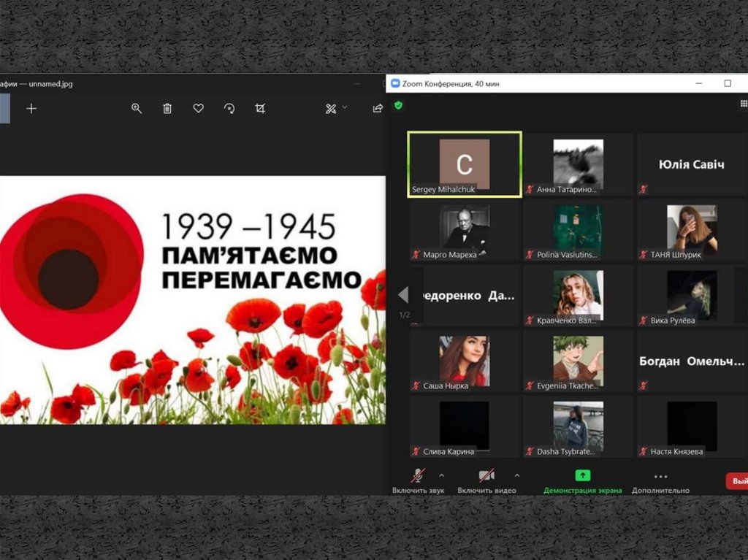Switch Zoom layout using the grid view icon
The width and height of the screenshot is (748, 560).
pyautogui.click(x=744, y=104)
